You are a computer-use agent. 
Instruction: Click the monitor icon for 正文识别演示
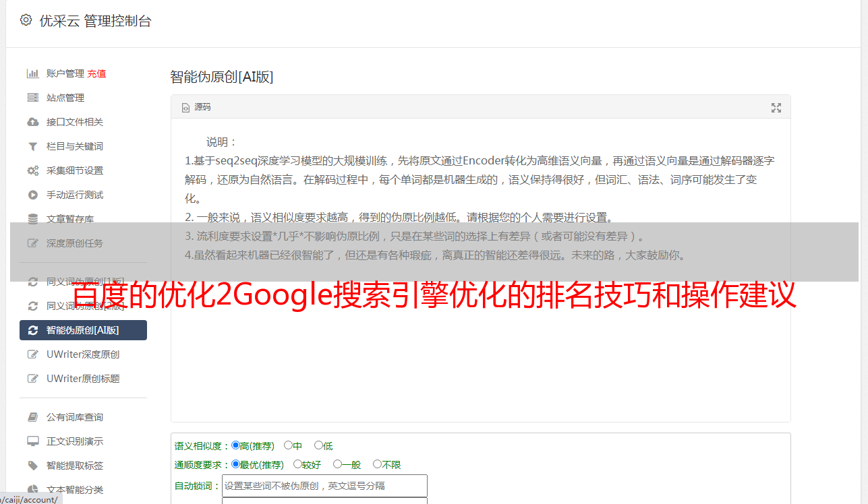pos(32,441)
